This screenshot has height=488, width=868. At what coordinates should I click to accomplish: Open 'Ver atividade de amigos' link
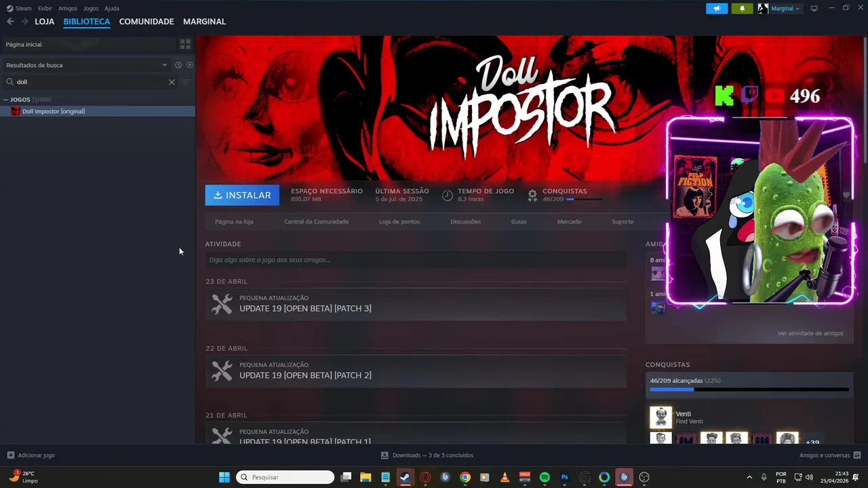[810, 333]
